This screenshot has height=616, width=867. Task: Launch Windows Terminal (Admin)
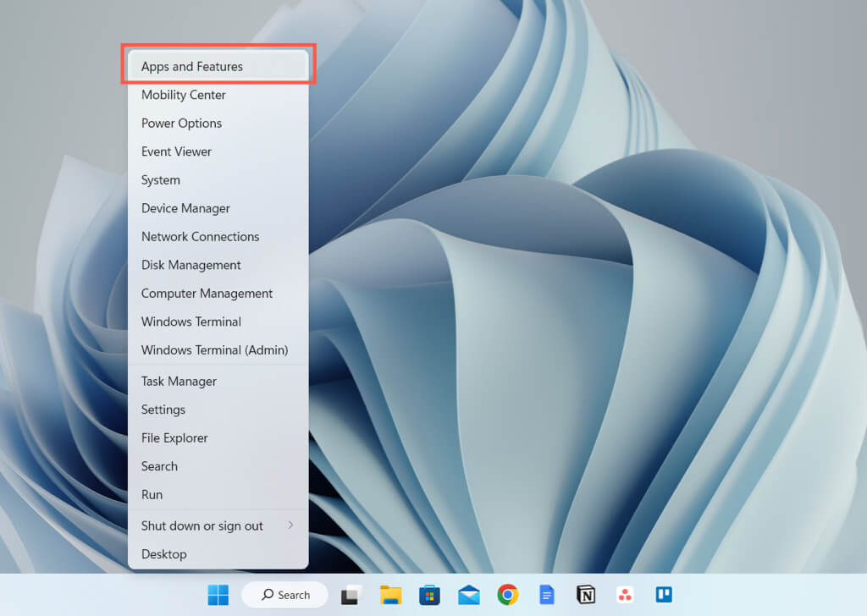[214, 349]
